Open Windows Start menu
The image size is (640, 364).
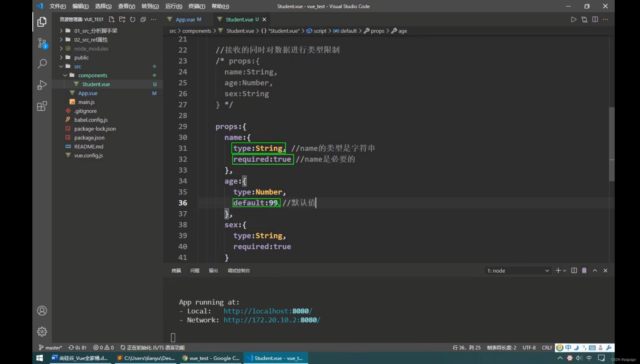[40, 358]
